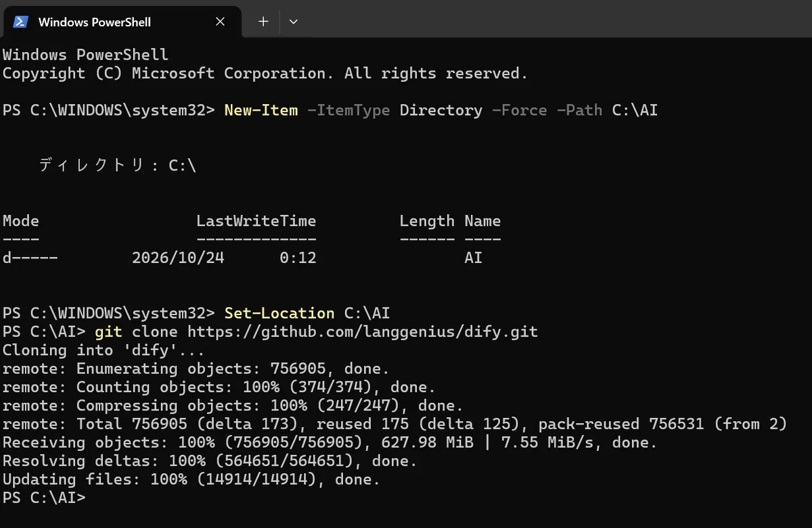Image resolution: width=812 pixels, height=528 pixels.
Task: Click the LastWriteTime column header
Action: pyautogui.click(x=256, y=221)
